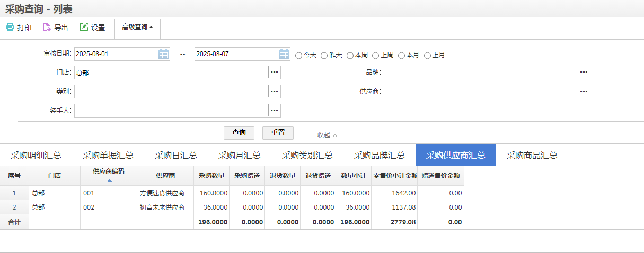Switch to 采购单据汇总 tab
The height and width of the screenshot is (253, 644).
[108, 155]
